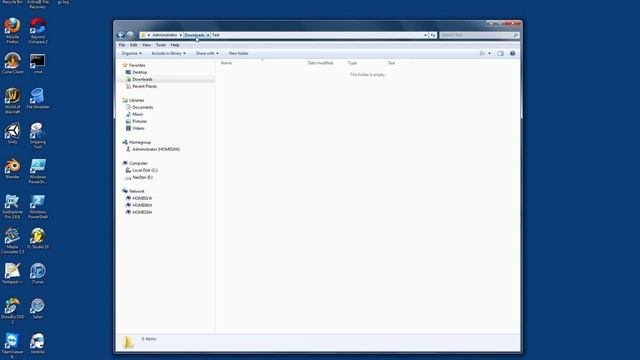Viewport: 640px width, 360px height.
Task: Open the Curse Client desktop icon
Action: point(13,63)
